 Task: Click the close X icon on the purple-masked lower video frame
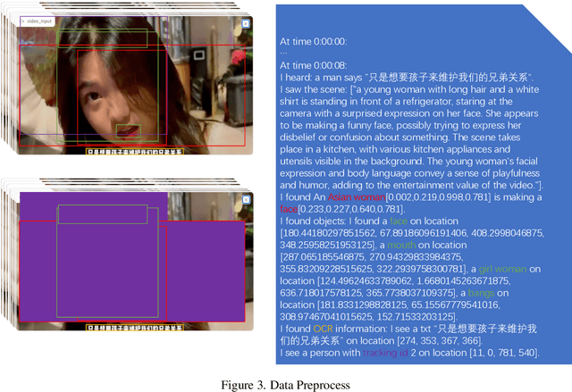(x=247, y=200)
